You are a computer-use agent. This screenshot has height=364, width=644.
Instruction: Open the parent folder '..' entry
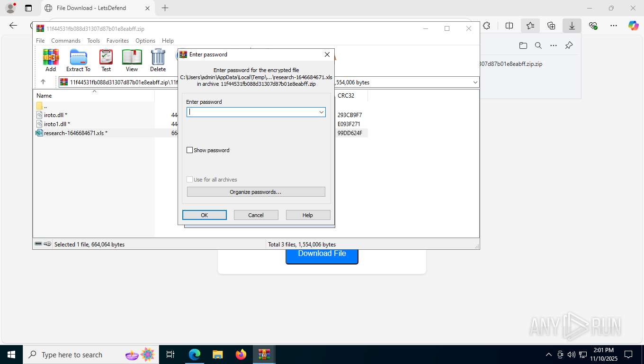(42, 106)
